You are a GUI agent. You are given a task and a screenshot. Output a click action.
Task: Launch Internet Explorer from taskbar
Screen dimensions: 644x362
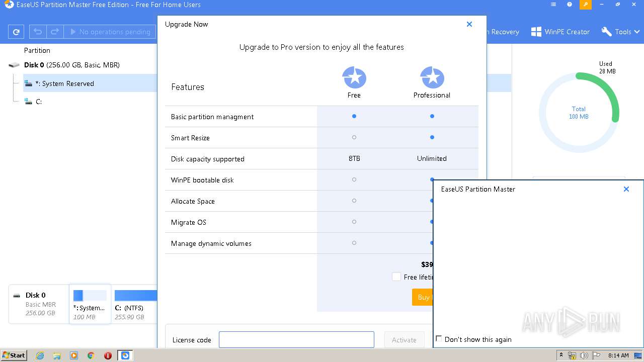tap(40, 355)
